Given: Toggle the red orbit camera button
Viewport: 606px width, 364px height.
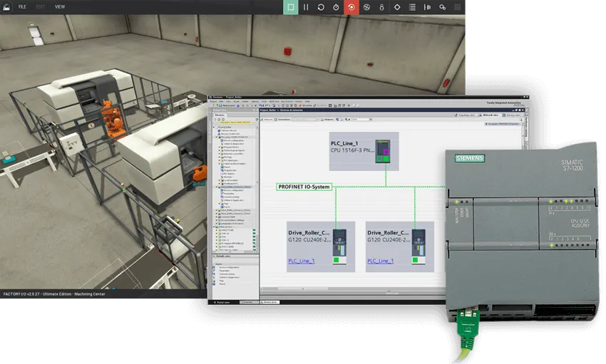Looking at the screenshot, I should point(351,7).
